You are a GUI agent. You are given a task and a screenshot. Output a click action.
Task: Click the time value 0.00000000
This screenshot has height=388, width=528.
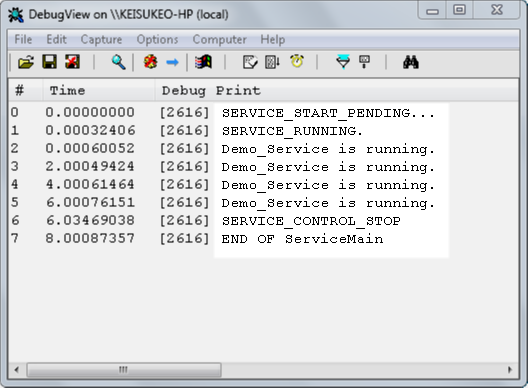(90, 112)
